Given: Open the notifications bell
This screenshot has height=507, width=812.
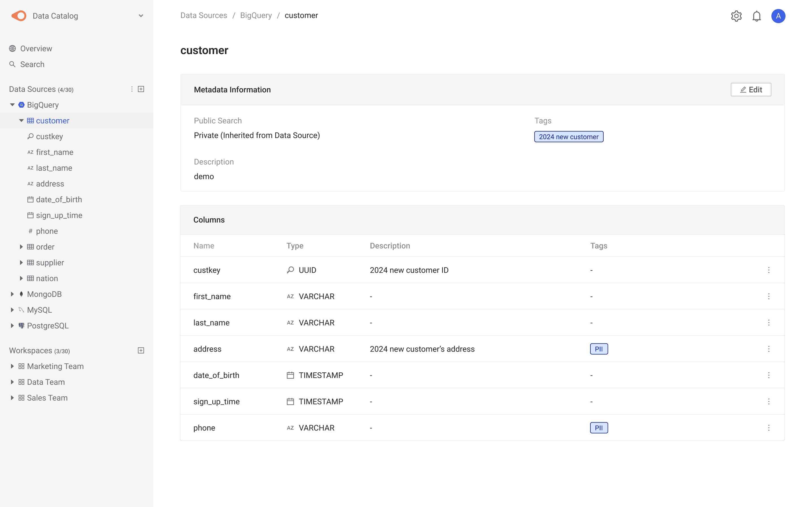Looking at the screenshot, I should tap(756, 16).
